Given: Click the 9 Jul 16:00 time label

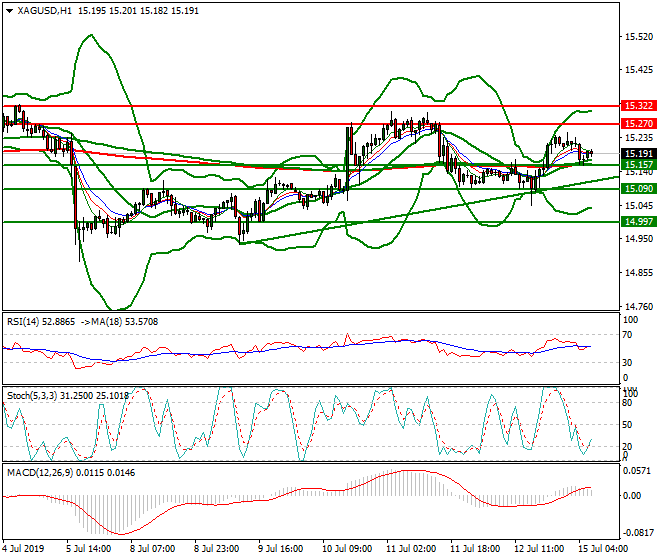Looking at the screenshot, I should 280,549.
